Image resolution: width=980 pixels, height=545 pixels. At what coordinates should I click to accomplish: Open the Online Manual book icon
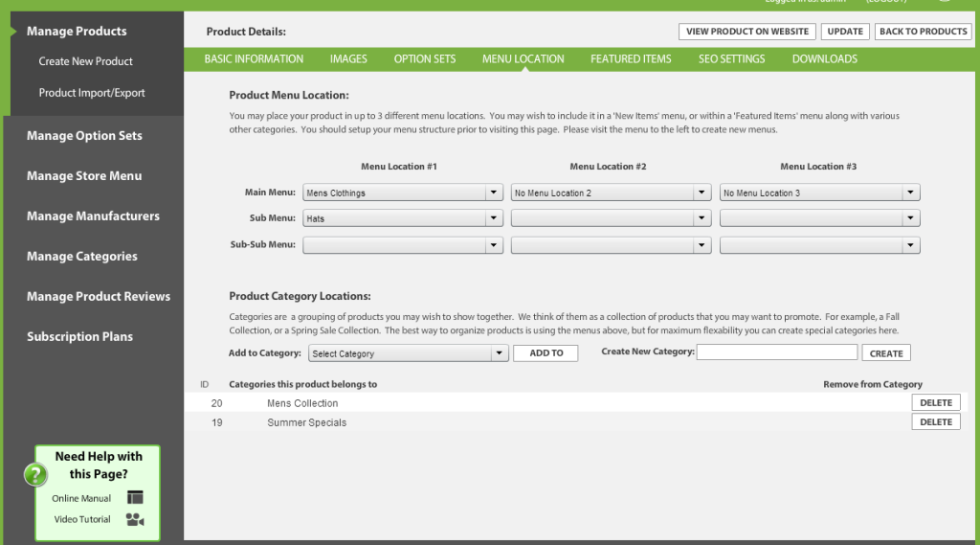coord(135,498)
